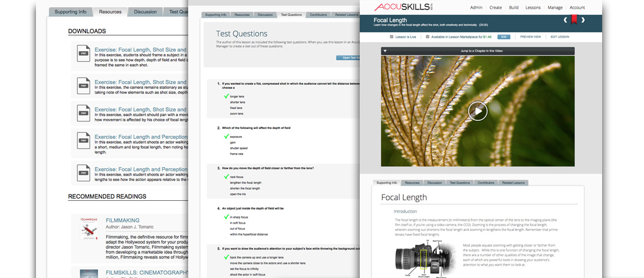Switch to Contributors tab under the video
The width and height of the screenshot is (644, 278).
pos(486,183)
